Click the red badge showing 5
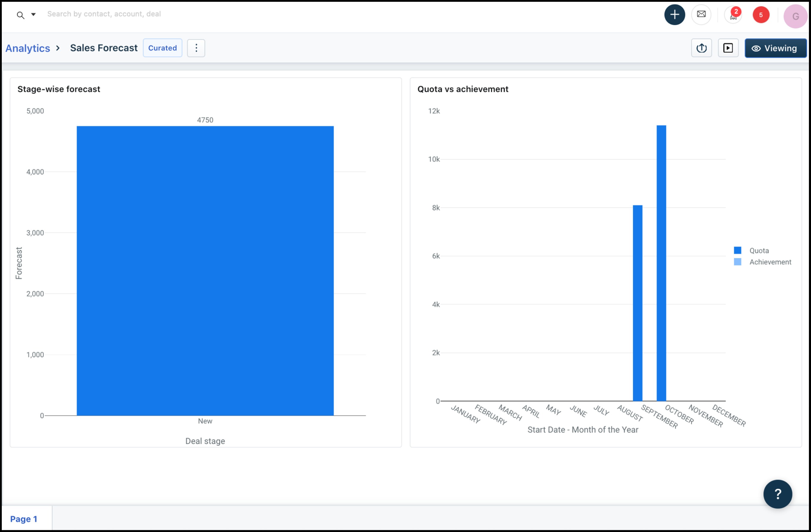The width and height of the screenshot is (811, 532). click(x=761, y=15)
